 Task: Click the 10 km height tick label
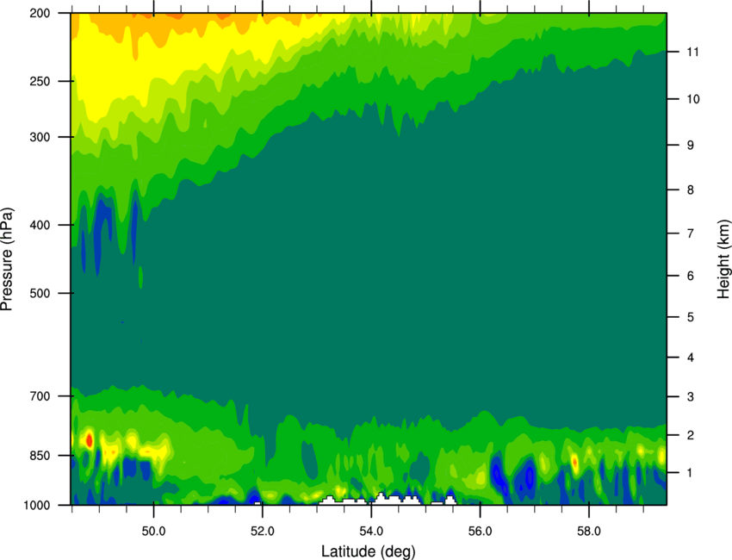point(692,99)
